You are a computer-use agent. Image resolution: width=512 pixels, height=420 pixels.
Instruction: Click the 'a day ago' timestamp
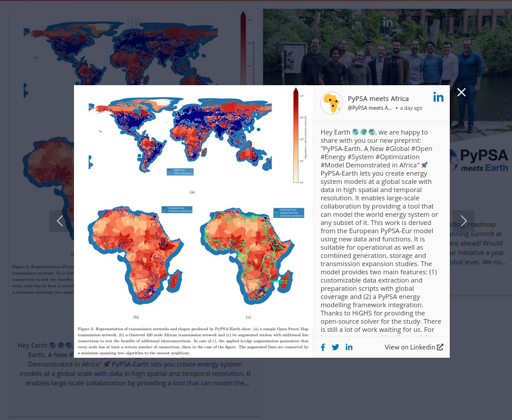[411, 108]
